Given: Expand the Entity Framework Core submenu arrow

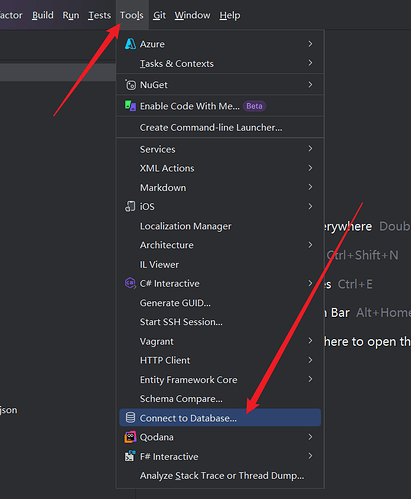Looking at the screenshot, I should click(310, 379).
